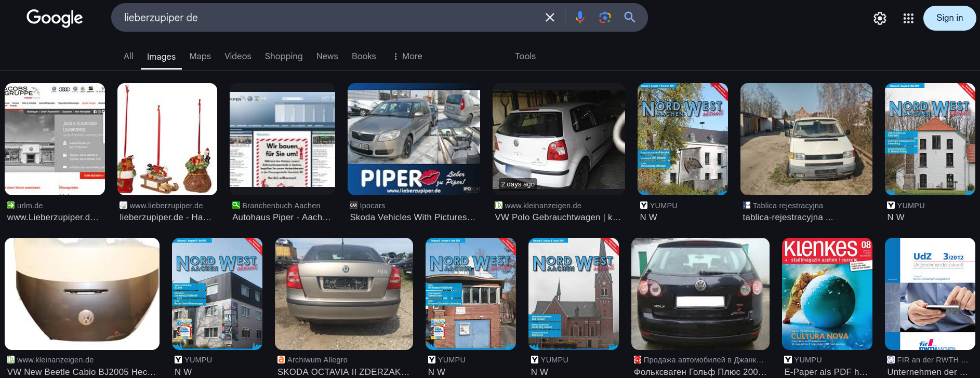Viewport: 980px width, 378px height.
Task: Open Google Lens image search
Action: coord(605,18)
